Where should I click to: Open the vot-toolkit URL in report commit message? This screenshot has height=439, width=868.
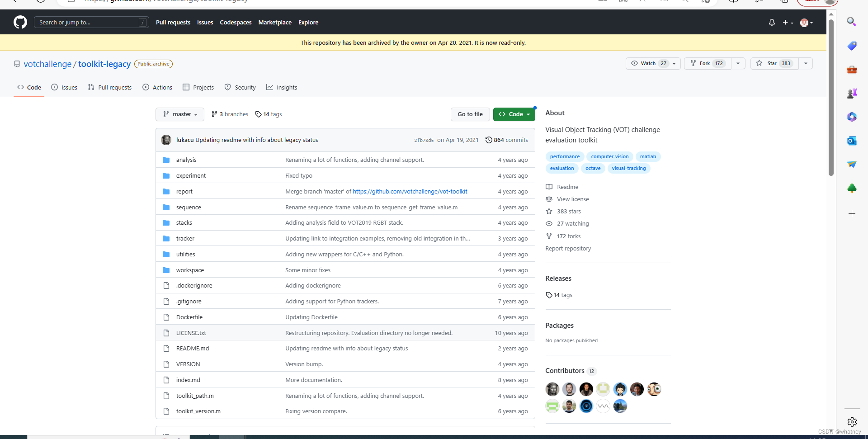point(410,192)
